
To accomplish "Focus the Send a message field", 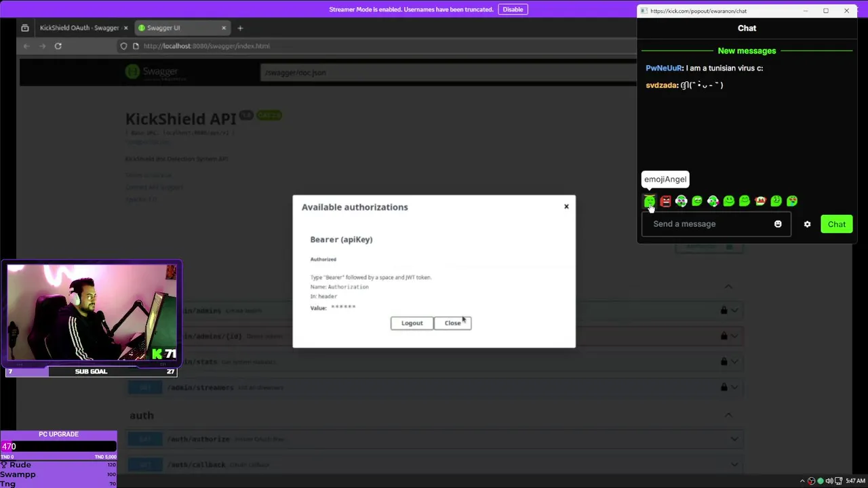I will point(716,224).
